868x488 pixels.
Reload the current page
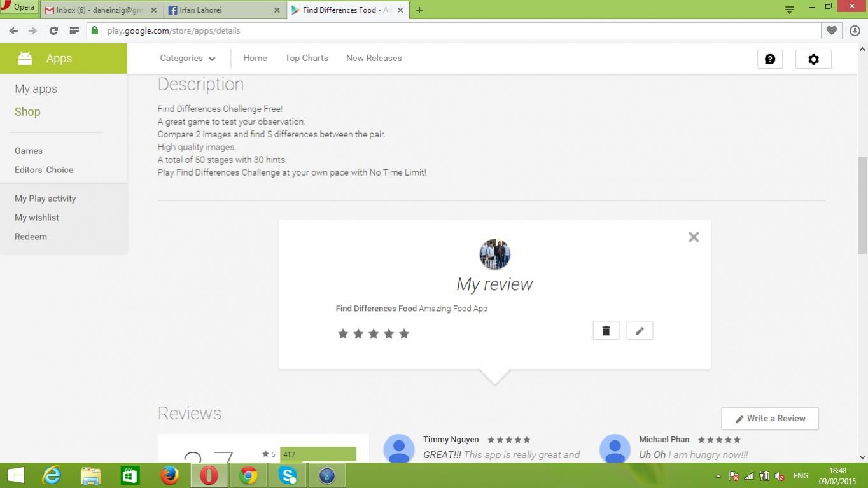point(53,31)
